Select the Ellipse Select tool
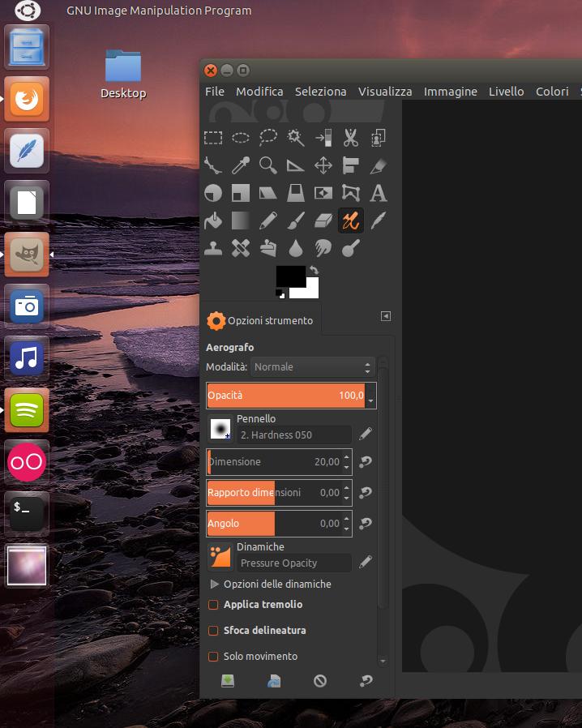The width and height of the screenshot is (582, 728). [x=241, y=138]
